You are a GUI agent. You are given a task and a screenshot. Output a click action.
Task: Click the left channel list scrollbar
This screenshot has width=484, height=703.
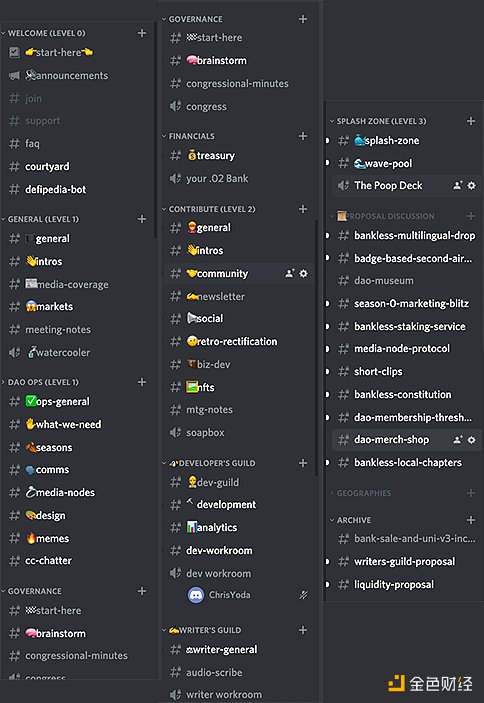coord(156,130)
